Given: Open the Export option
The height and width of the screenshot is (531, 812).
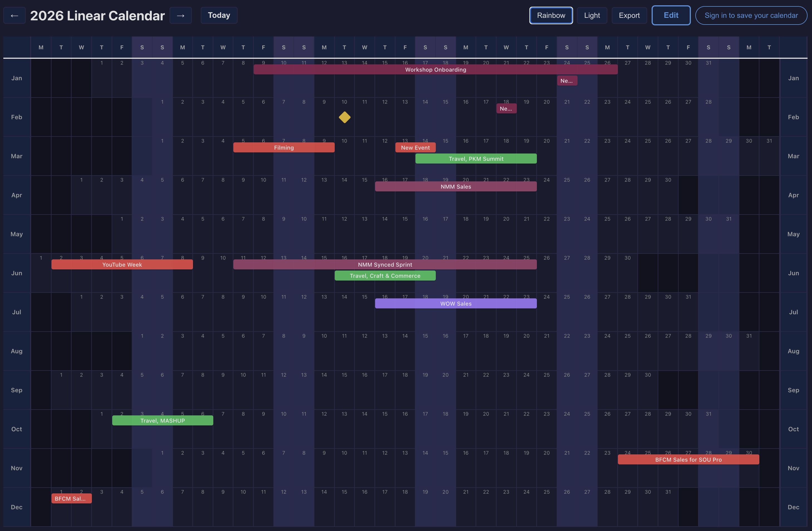Looking at the screenshot, I should point(629,15).
